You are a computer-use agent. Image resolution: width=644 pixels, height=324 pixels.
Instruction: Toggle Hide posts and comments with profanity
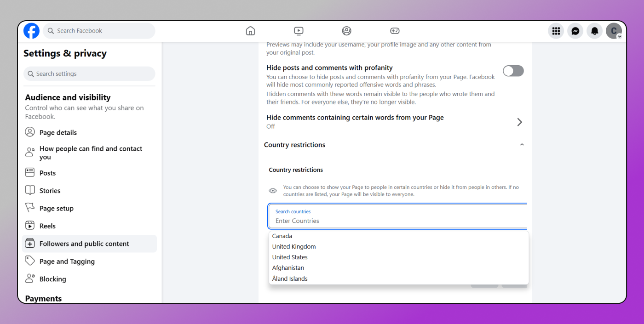point(513,70)
